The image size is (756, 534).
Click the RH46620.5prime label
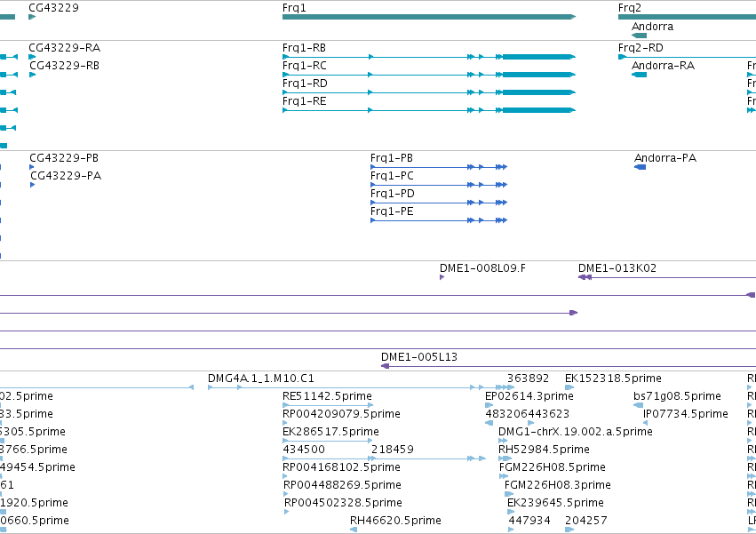[x=395, y=522]
